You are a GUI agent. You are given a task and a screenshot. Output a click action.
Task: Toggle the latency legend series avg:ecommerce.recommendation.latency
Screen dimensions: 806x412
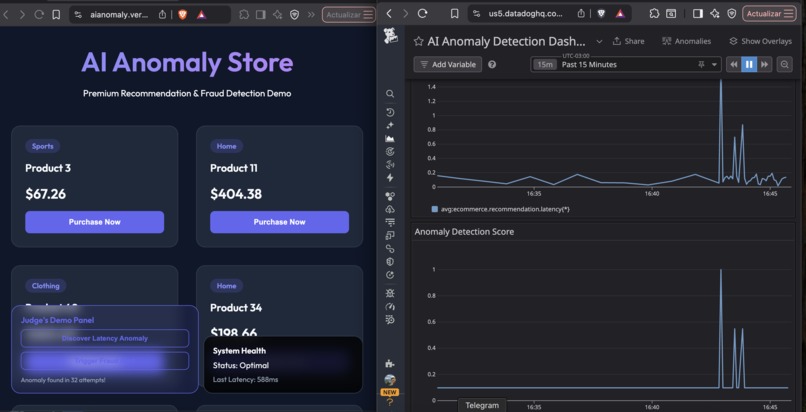pos(501,210)
